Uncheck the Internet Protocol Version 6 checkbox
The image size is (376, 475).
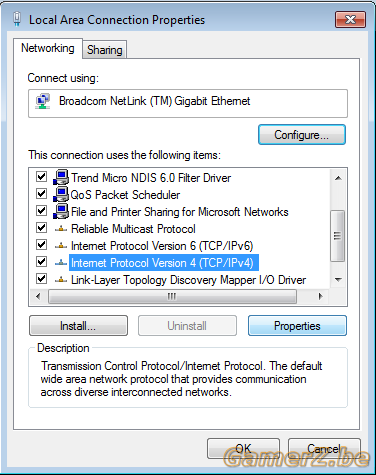41,245
